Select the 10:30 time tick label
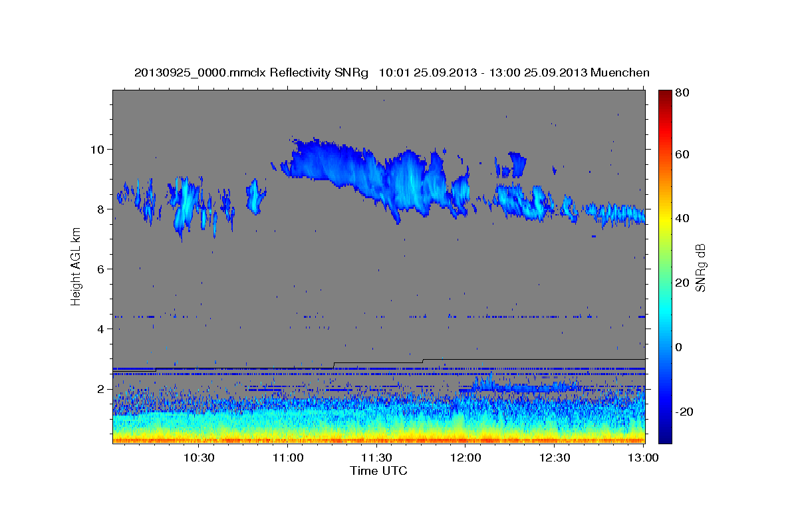This screenshot has width=798, height=532. coord(199,458)
